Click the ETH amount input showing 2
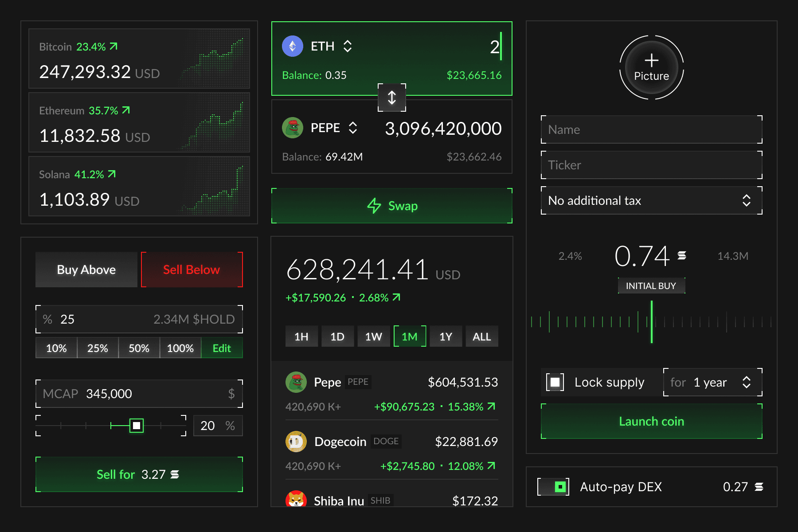This screenshot has width=798, height=532. [495, 47]
